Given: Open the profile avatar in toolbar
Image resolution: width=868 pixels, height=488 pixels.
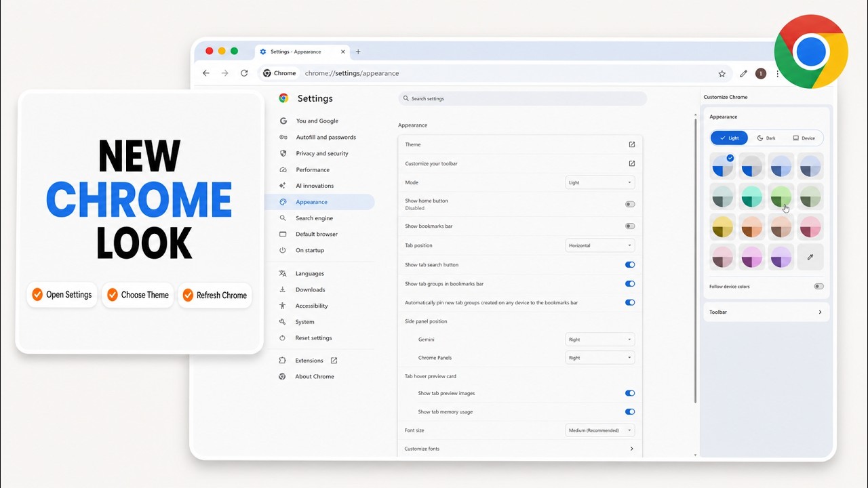Looking at the screenshot, I should pyautogui.click(x=761, y=73).
